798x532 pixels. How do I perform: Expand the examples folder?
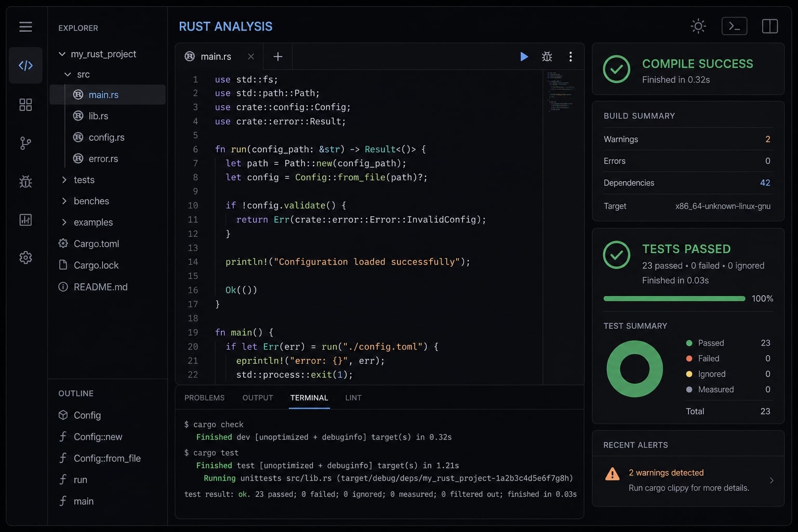[x=64, y=222]
